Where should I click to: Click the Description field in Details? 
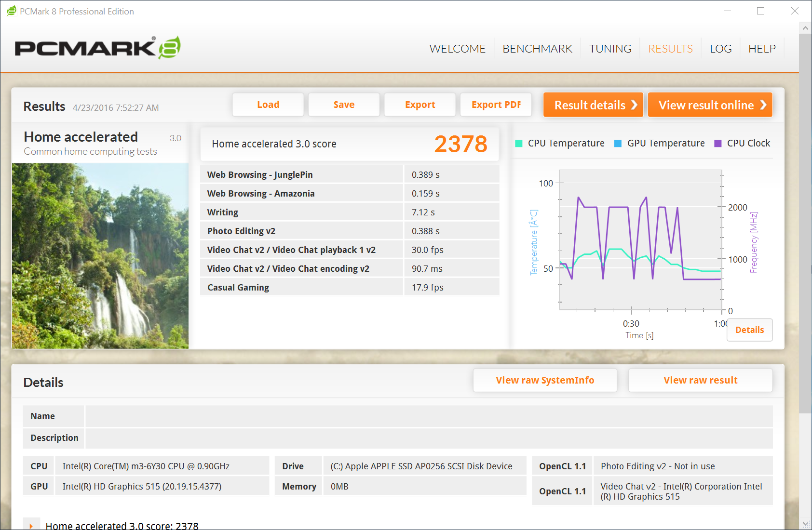click(429, 438)
